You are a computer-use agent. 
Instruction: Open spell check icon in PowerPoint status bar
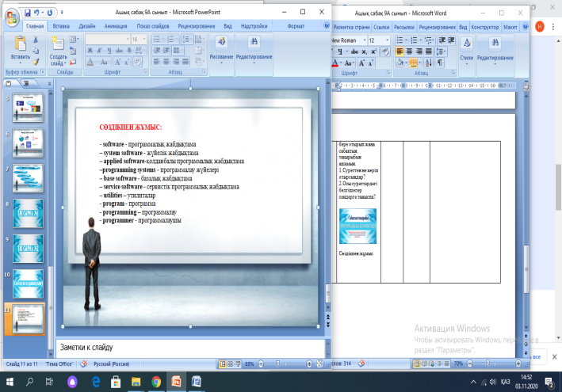point(83,363)
